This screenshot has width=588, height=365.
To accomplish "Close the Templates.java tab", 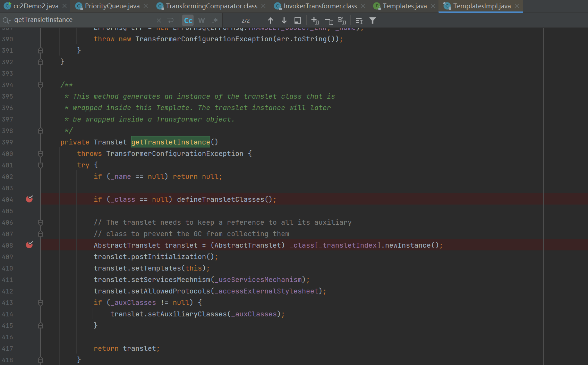I will coord(433,6).
